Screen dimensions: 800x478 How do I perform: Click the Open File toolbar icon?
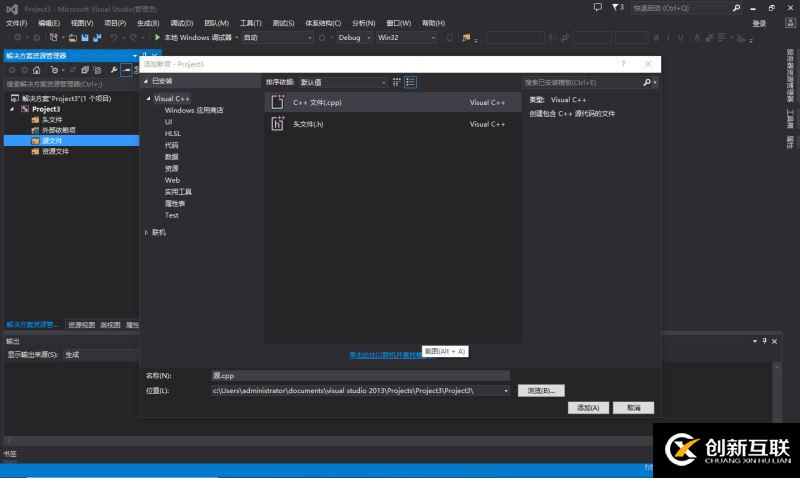click(x=72, y=38)
